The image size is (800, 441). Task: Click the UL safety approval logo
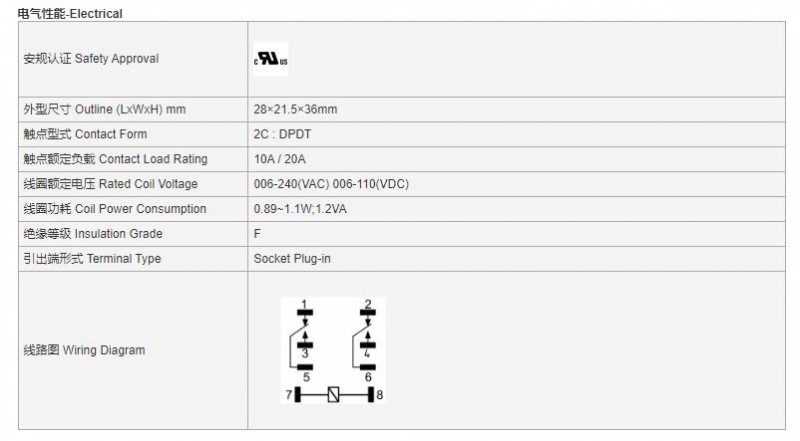[x=271, y=59]
